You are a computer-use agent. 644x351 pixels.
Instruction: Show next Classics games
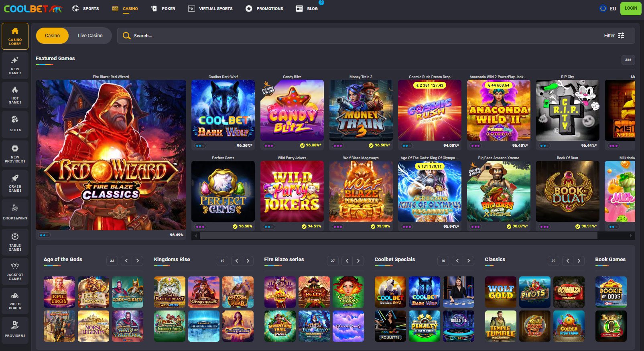[579, 261]
